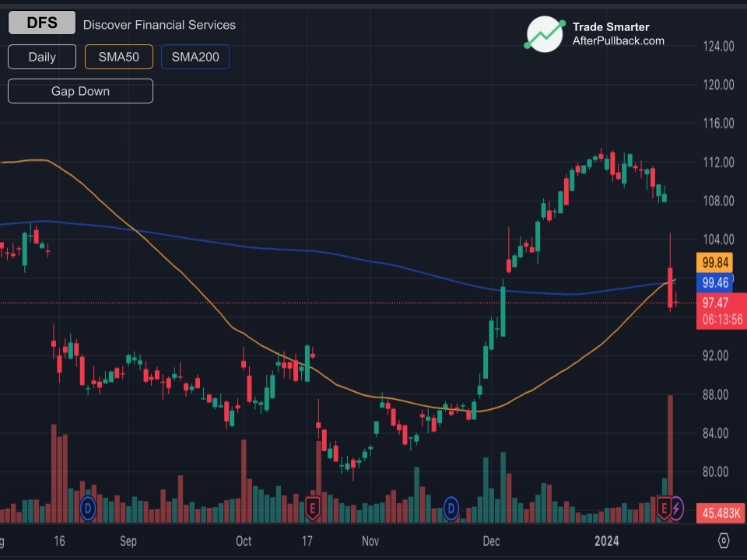Viewport: 747px width, 560px height.
Task: Click the orange SMA50 price label 99.84
Action: tap(714, 262)
